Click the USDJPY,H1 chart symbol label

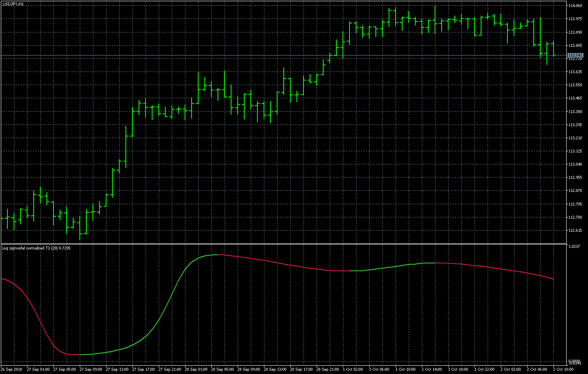click(x=13, y=4)
